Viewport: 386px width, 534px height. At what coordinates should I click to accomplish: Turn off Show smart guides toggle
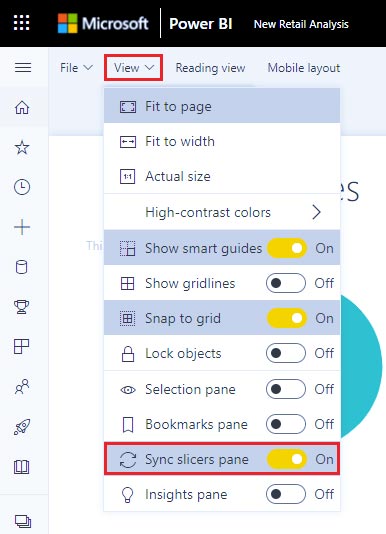pos(287,248)
